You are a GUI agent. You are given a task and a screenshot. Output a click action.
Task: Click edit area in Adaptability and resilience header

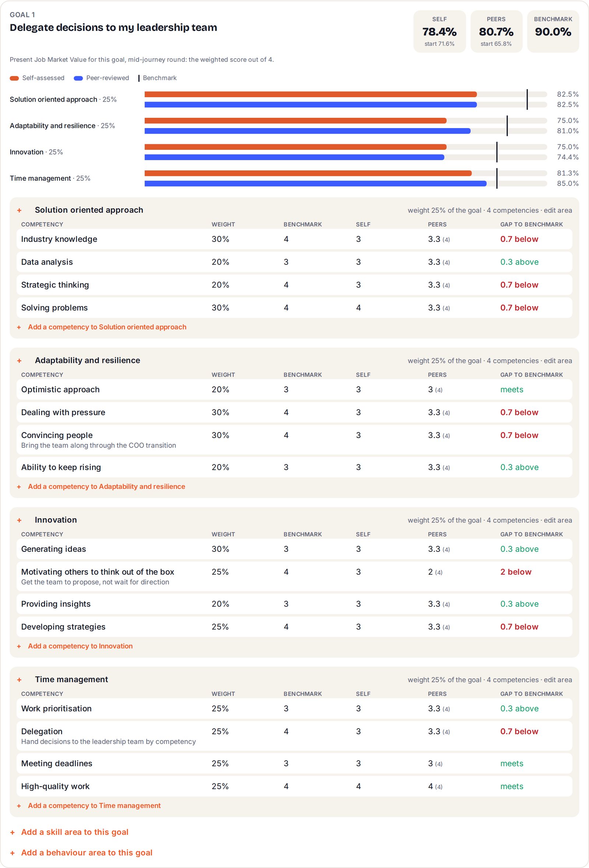coord(558,360)
